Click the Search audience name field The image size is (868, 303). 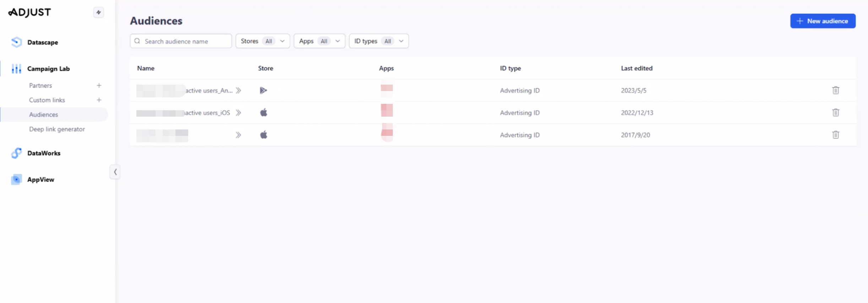185,41
